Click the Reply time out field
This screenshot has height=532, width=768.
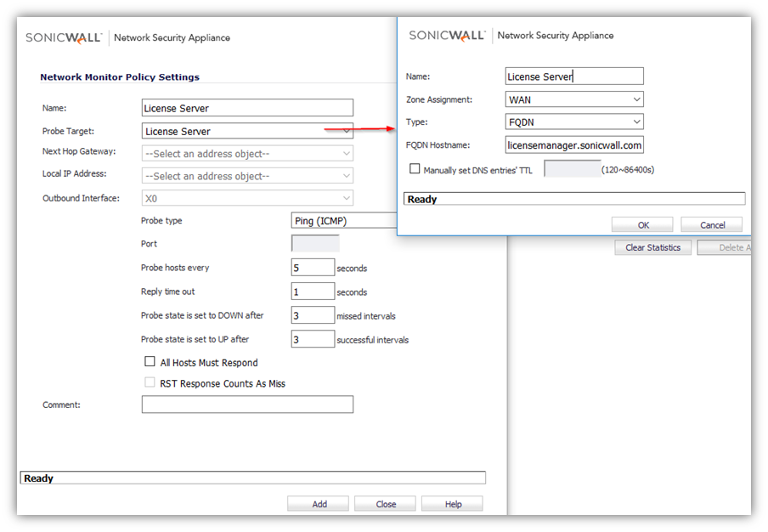click(x=313, y=291)
